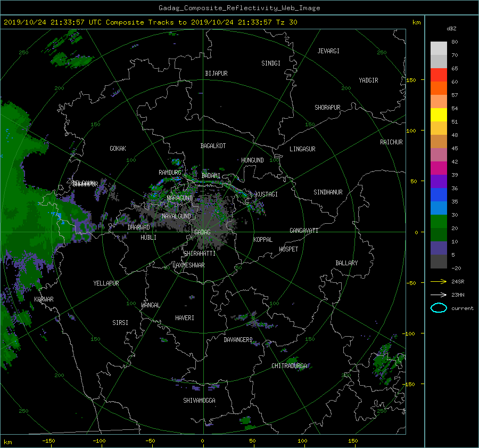Click the YADGIR city label

(368, 80)
